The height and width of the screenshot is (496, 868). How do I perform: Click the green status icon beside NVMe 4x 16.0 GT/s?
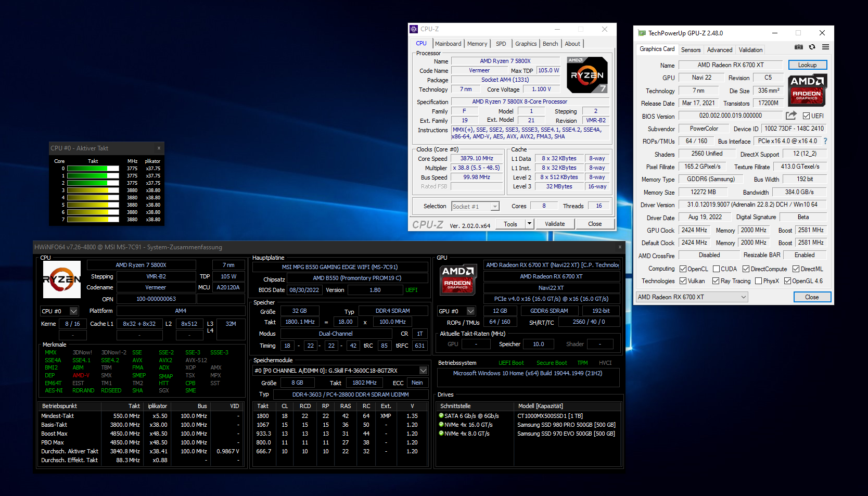pos(441,425)
